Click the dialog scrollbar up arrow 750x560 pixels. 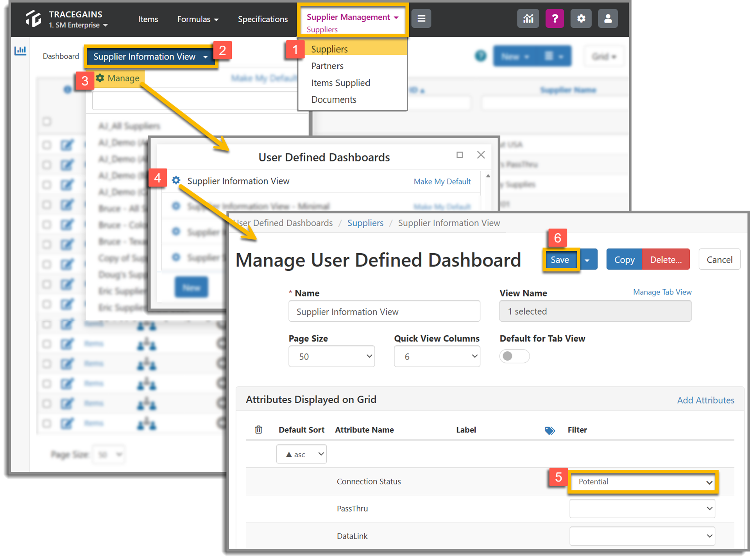point(488,176)
